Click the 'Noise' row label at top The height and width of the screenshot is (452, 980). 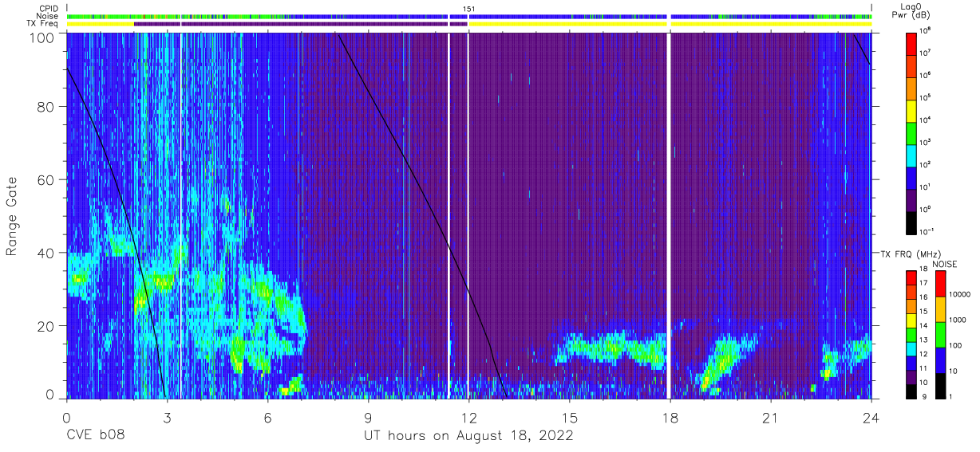49,16
